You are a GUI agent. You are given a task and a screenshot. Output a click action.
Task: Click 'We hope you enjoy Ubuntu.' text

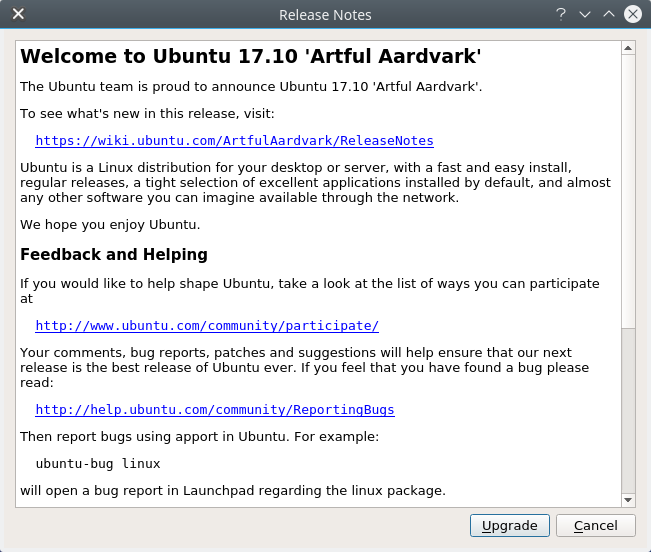tap(110, 225)
